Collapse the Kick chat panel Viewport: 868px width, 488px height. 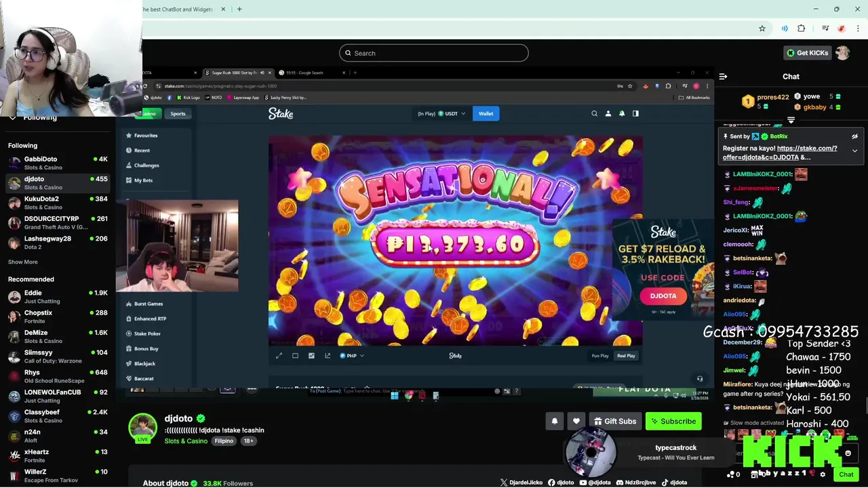pyautogui.click(x=723, y=77)
